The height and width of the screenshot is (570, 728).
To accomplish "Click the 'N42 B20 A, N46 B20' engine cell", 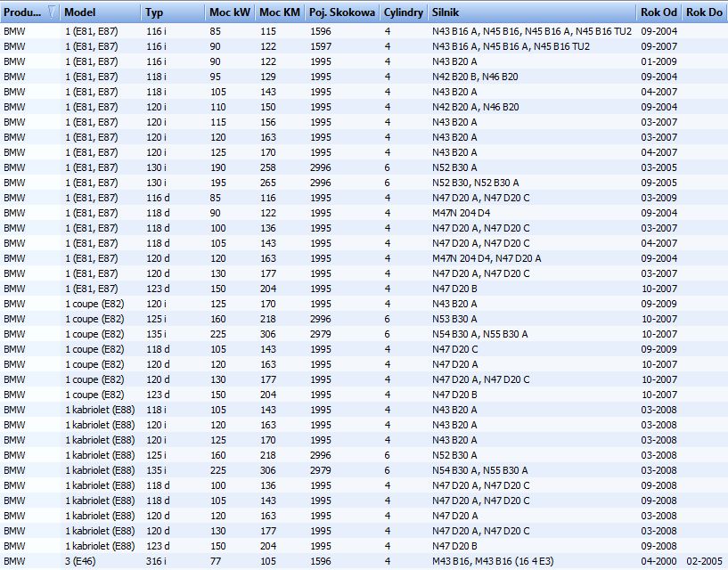I will 476,107.
